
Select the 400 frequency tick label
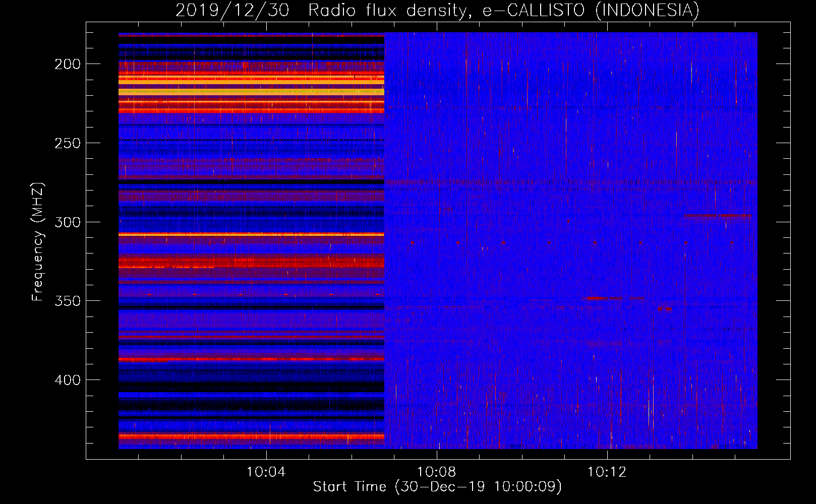click(68, 380)
